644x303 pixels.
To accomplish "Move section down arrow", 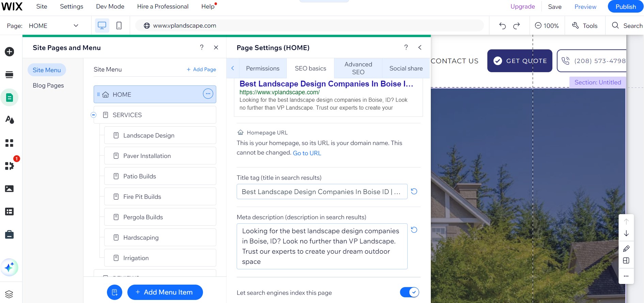I will click(x=626, y=234).
